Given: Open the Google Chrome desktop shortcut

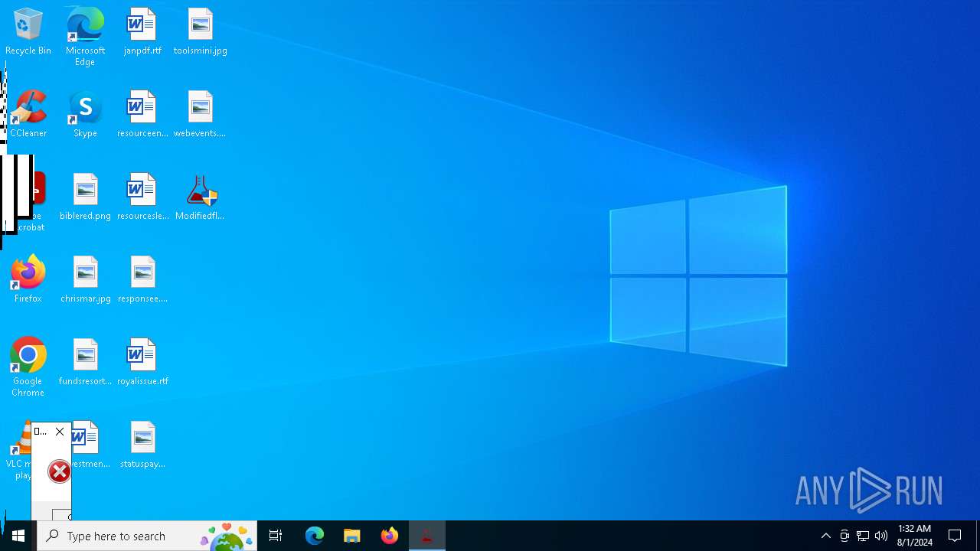Looking at the screenshot, I should coord(28,367).
